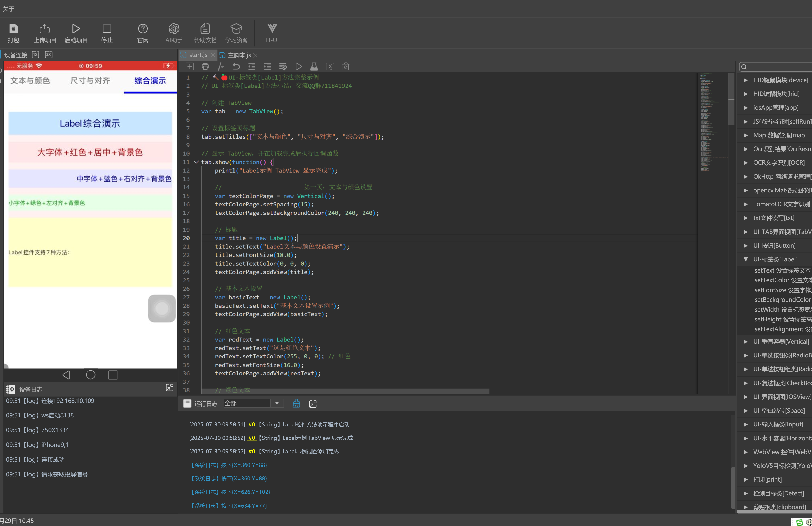This screenshot has width=812, height=526.
Task: Click the 设备日志 settings icon
Action: (x=11, y=389)
